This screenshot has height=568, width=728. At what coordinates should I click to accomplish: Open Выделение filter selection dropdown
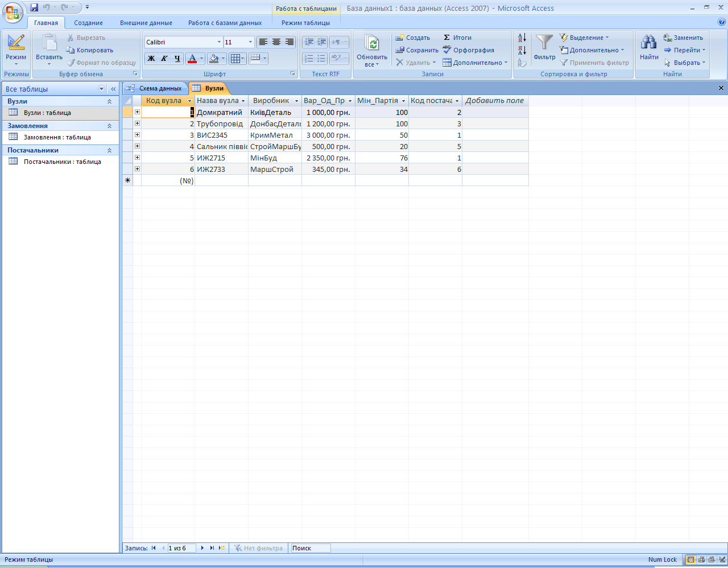pos(584,38)
